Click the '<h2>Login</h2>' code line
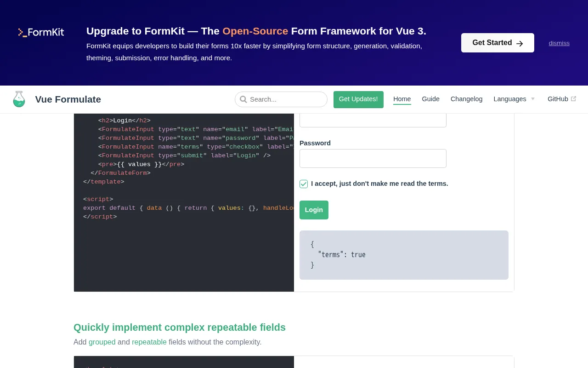This screenshot has height=368, width=588. [124, 121]
